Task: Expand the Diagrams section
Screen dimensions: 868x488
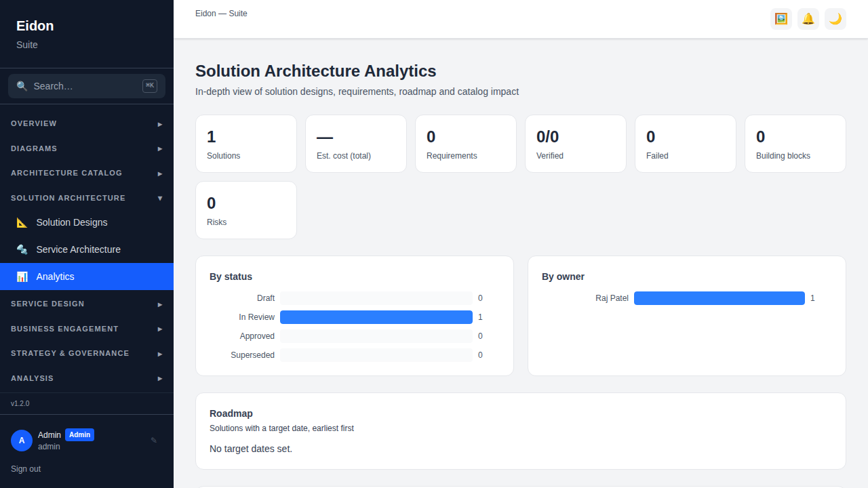Action: [x=87, y=148]
